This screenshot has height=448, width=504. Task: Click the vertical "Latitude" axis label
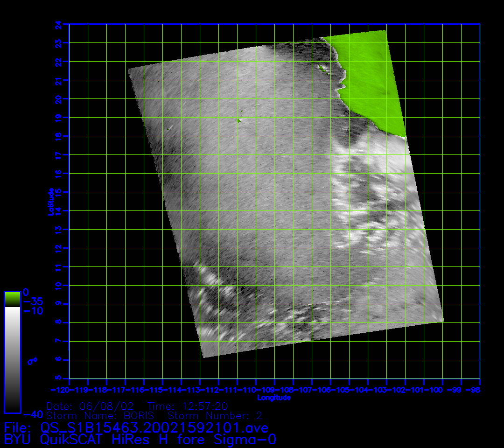(x=51, y=201)
